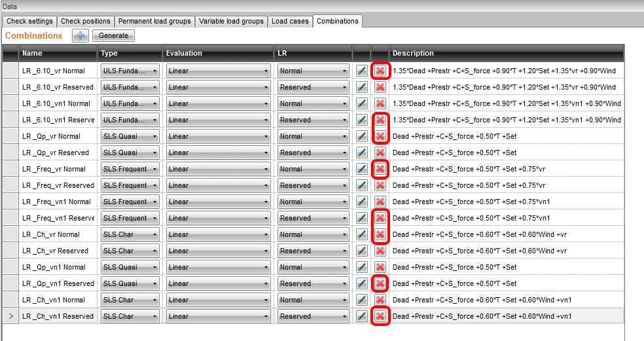The height and width of the screenshot is (341, 644).
Task: Delete the LR_6.10_vr Normal combination
Action: (x=380, y=71)
